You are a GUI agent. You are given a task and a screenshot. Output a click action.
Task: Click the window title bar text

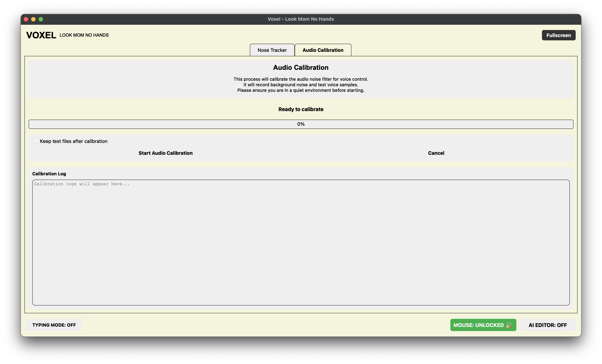[x=301, y=19]
